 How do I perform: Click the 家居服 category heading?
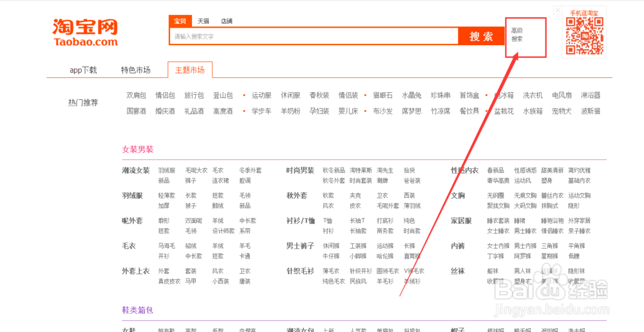[461, 220]
